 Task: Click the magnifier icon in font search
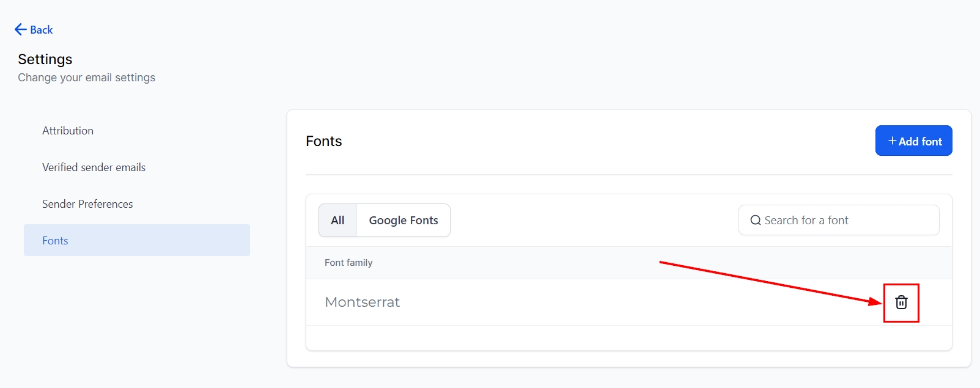point(756,221)
